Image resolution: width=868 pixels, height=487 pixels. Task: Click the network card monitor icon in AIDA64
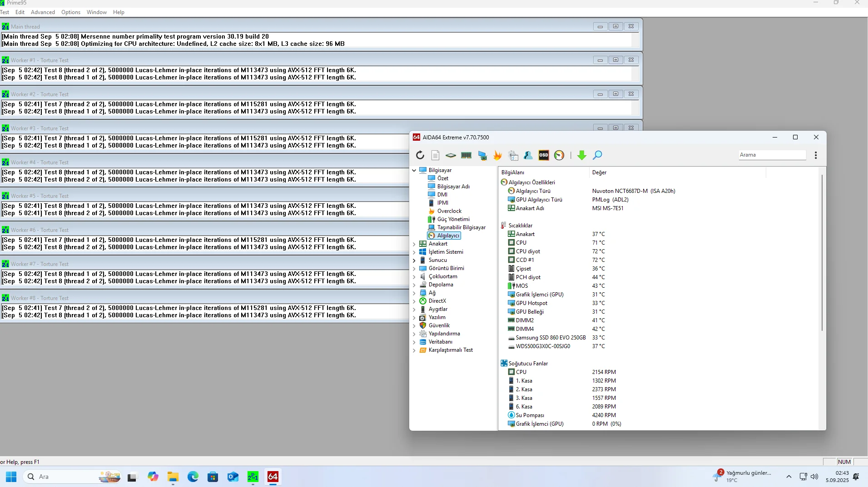(x=482, y=155)
